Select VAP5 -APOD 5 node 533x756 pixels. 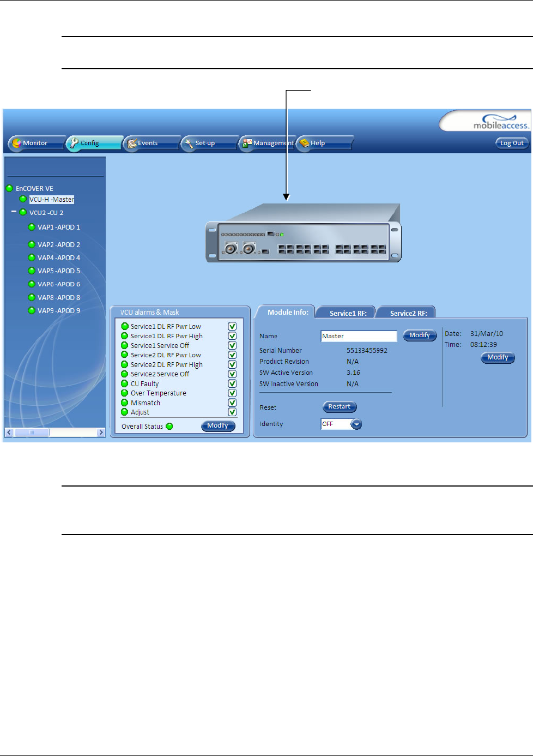coord(59,271)
